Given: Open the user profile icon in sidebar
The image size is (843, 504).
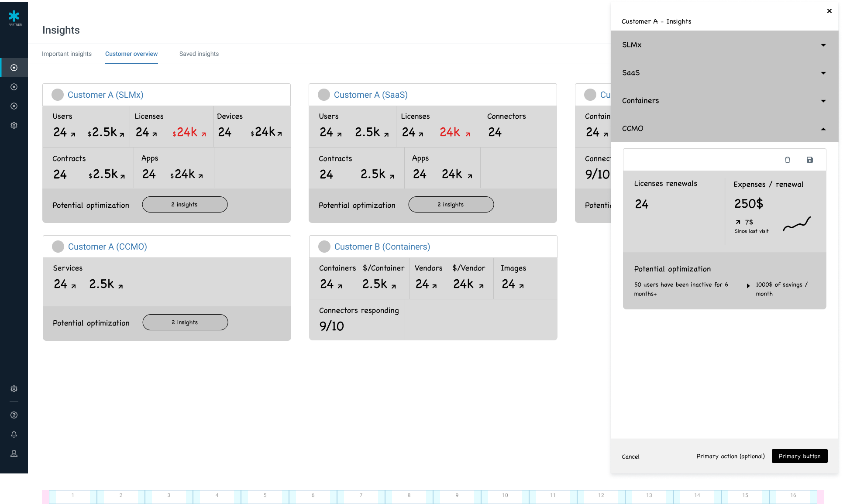Looking at the screenshot, I should (x=14, y=453).
